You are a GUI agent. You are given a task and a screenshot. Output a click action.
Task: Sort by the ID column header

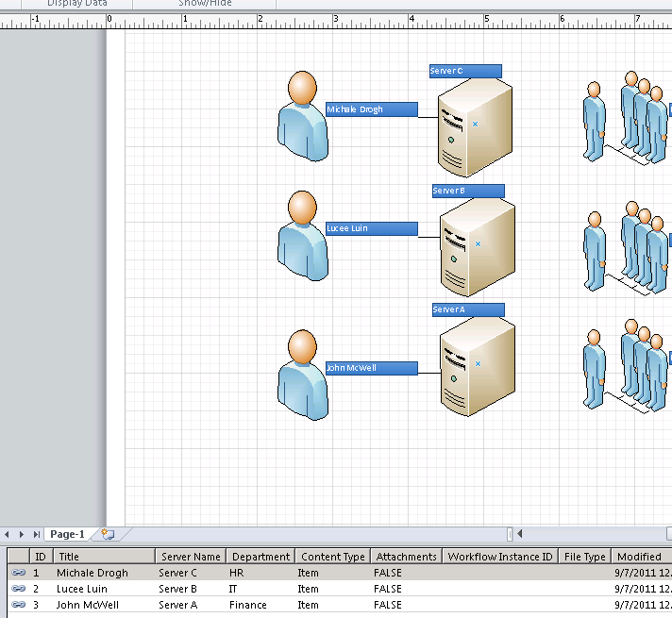41,557
